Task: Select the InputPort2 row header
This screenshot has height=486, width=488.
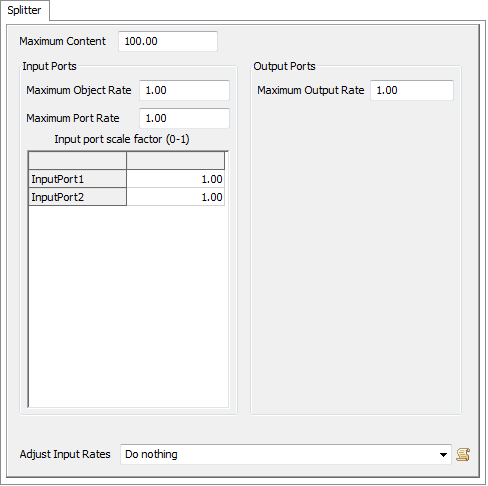Action: point(78,197)
